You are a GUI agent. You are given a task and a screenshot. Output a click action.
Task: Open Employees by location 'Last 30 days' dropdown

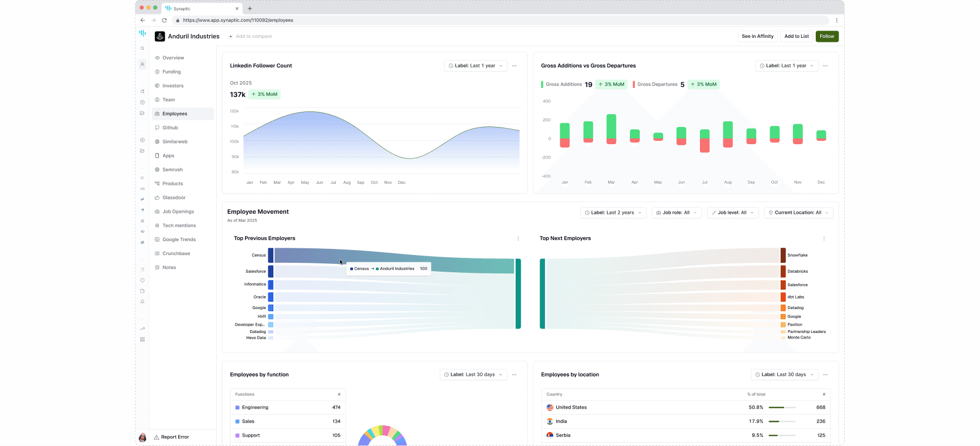(785, 375)
